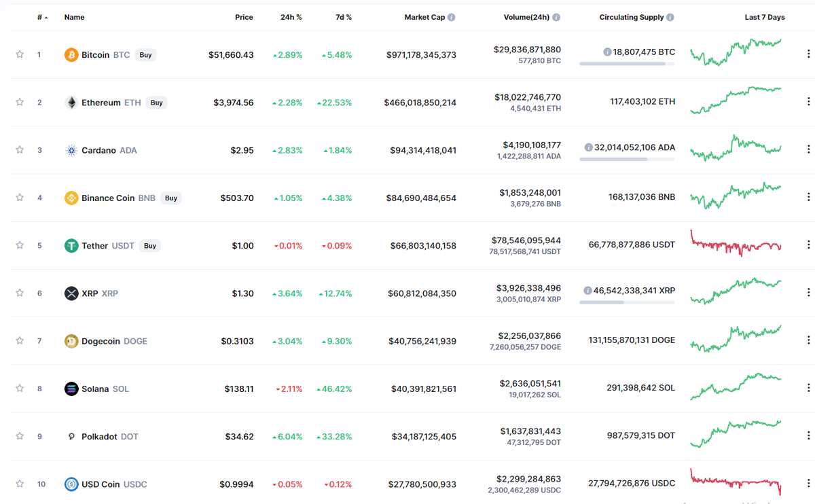Click the Tether green logo icon

point(71,246)
